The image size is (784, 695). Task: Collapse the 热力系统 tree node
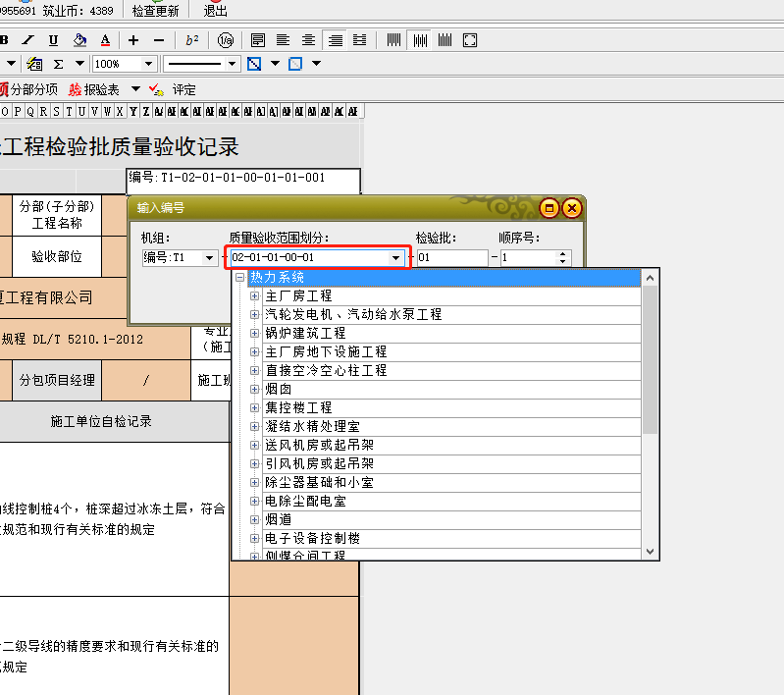point(240,277)
